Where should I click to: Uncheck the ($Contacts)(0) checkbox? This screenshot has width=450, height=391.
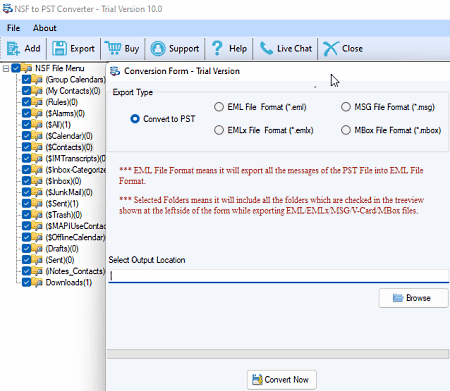click(26, 147)
